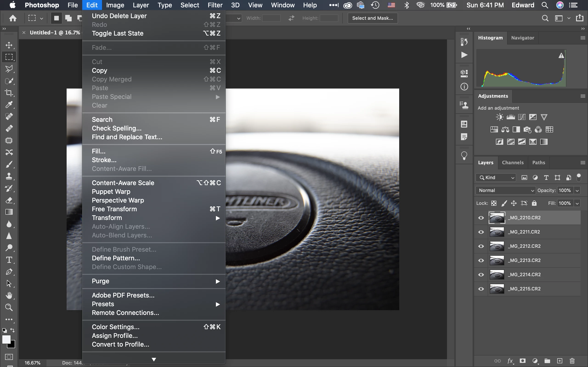Image resolution: width=588 pixels, height=367 pixels.
Task: Hide the _MG_2210.CR2 layer
Action: click(481, 218)
